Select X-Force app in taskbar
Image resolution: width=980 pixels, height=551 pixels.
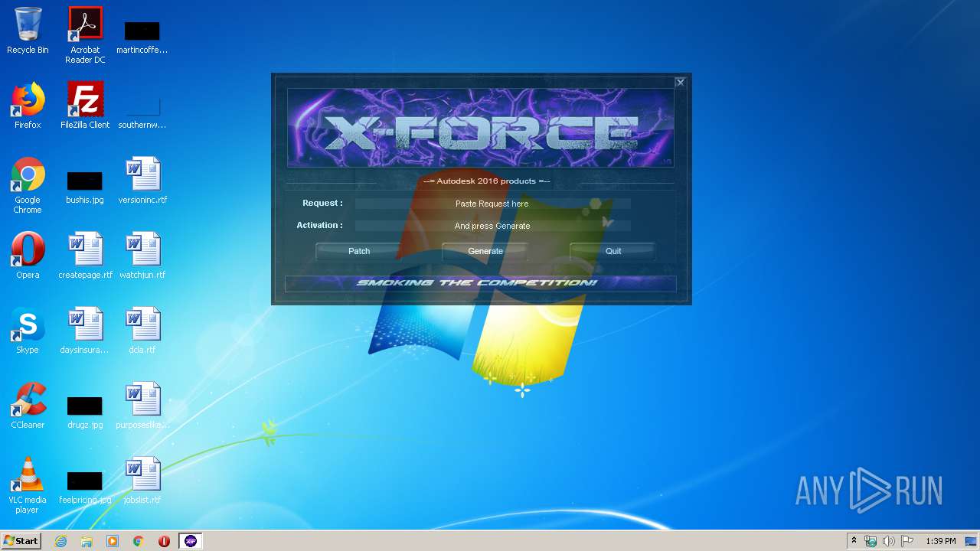pos(191,541)
